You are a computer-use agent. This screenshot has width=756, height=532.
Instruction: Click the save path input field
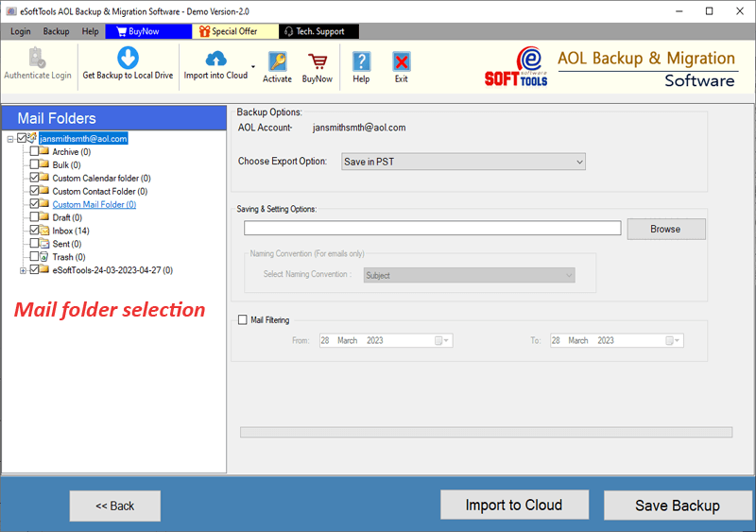(432, 228)
